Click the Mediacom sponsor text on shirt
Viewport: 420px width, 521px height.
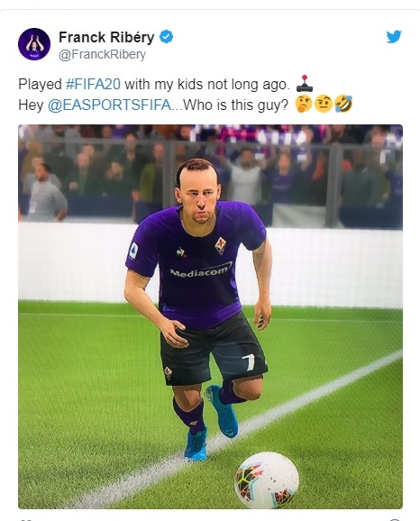coord(201,270)
